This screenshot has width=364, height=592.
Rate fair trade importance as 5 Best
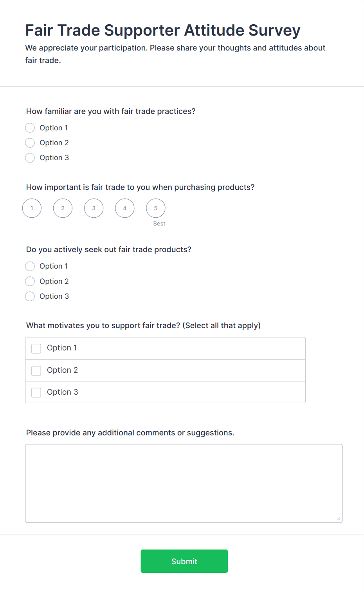[156, 208]
